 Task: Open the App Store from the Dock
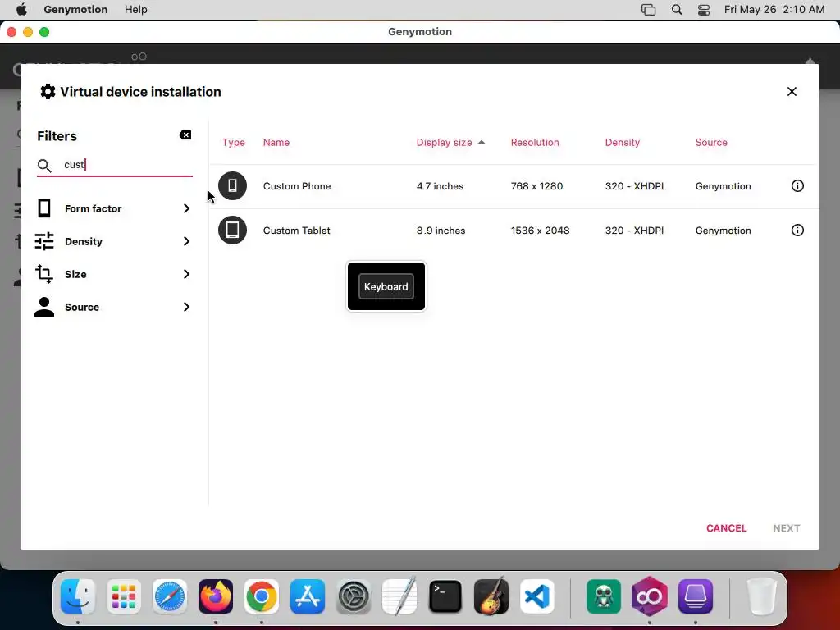pyautogui.click(x=308, y=596)
